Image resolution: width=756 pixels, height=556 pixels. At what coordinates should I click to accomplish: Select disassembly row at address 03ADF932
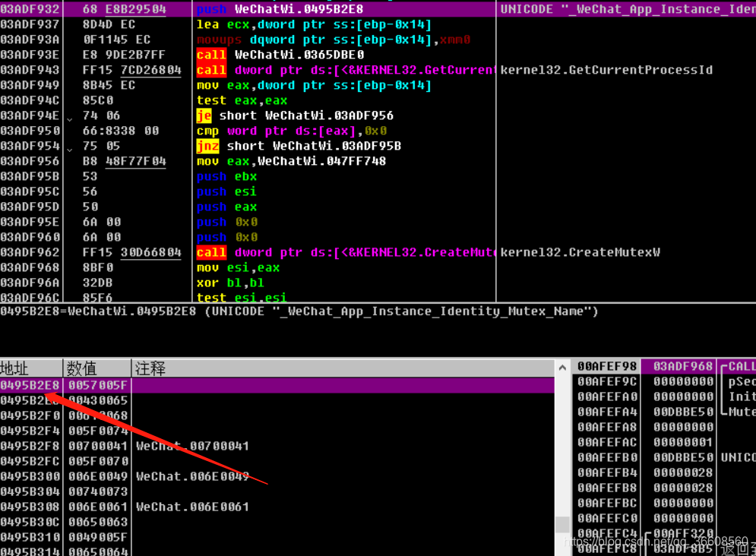coord(378,9)
